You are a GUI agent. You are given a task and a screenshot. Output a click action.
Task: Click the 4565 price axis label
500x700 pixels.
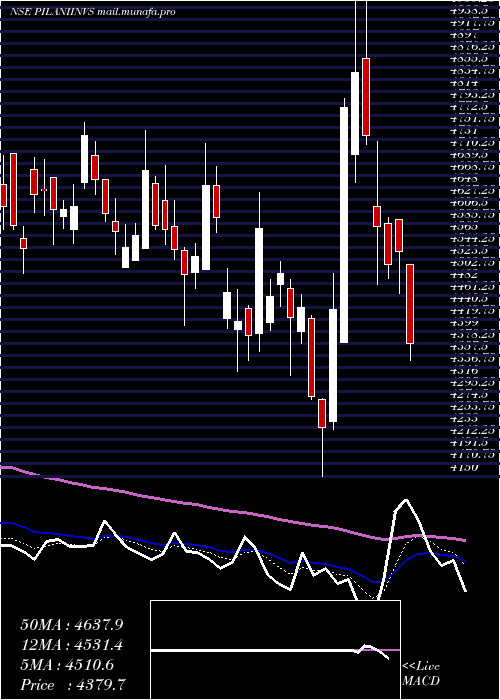(464, 226)
